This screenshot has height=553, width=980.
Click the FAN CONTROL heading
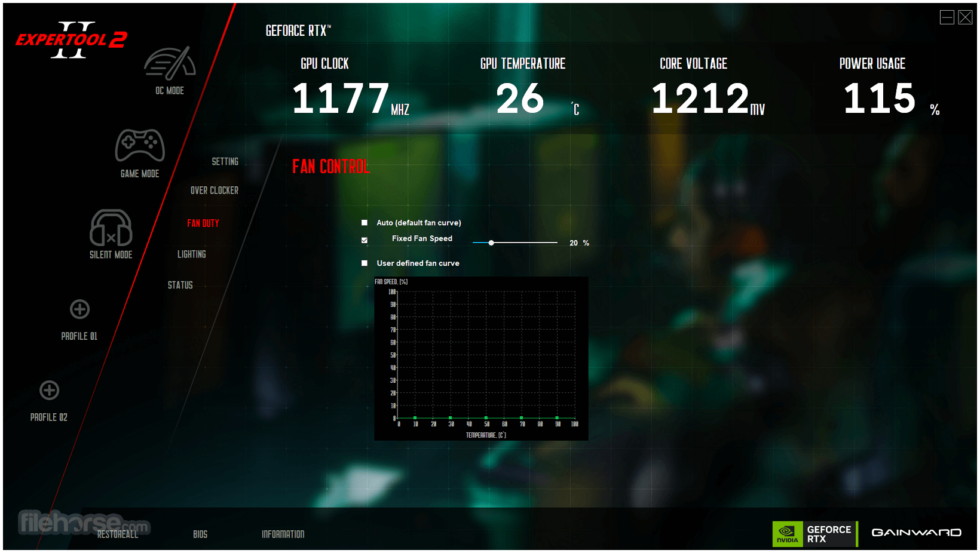coord(331,167)
